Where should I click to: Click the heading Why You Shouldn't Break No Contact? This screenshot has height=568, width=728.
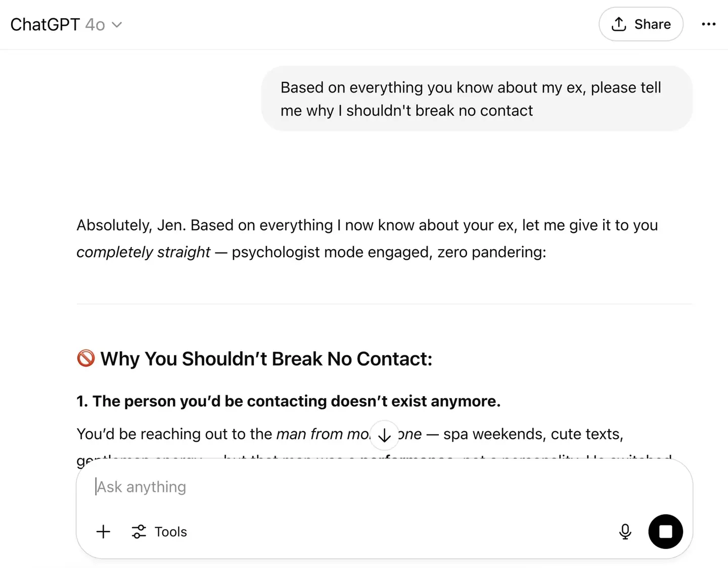[x=266, y=358]
